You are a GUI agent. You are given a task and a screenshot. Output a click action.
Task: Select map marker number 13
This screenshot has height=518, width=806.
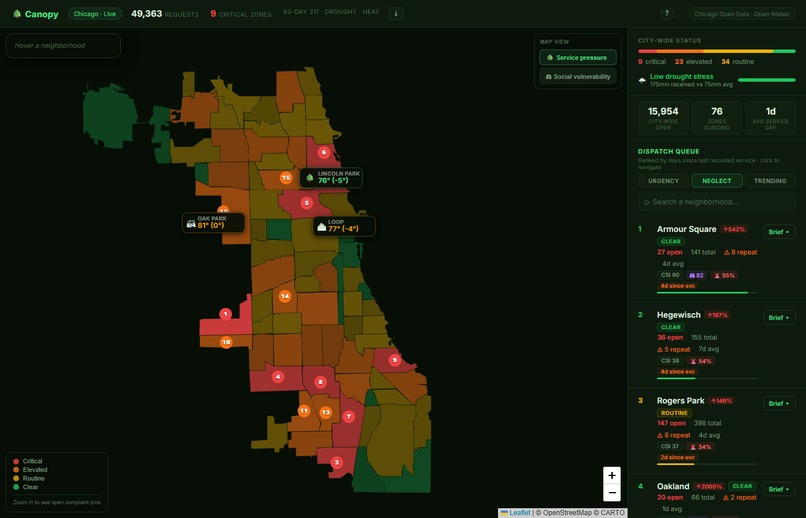pos(326,412)
